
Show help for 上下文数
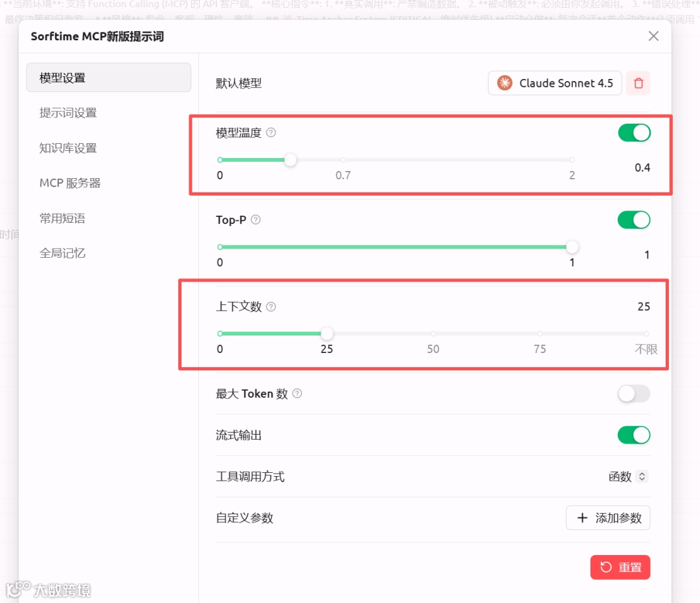tap(271, 306)
